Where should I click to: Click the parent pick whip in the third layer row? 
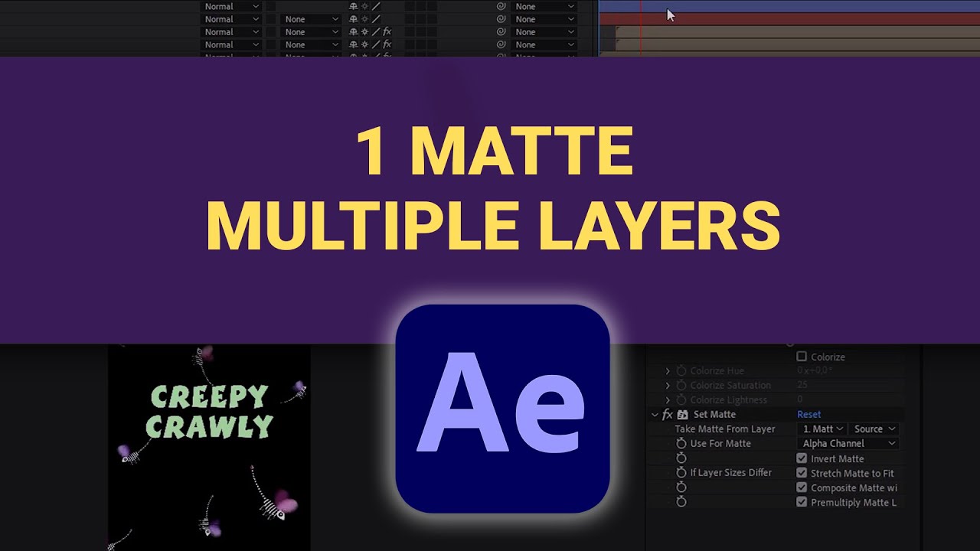[x=501, y=32]
